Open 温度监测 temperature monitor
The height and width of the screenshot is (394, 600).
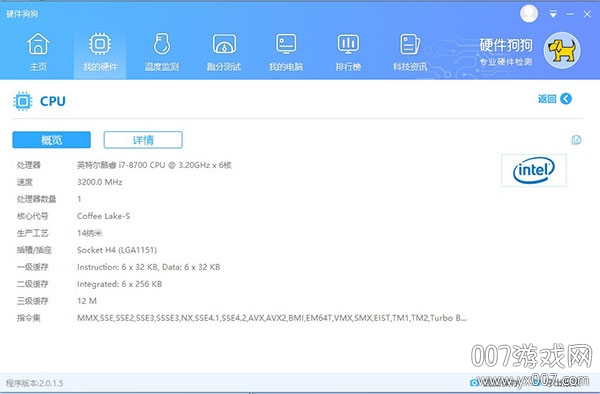pos(162,44)
